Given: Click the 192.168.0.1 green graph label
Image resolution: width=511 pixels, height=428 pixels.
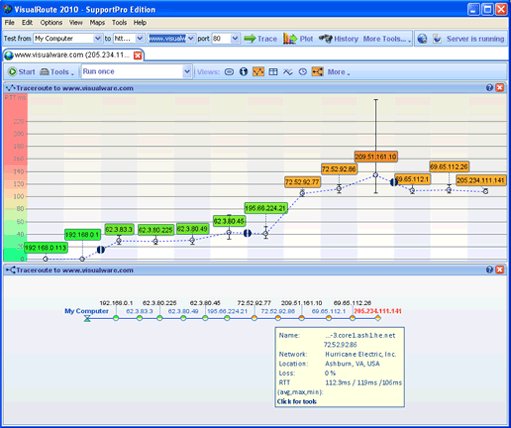Looking at the screenshot, I should pyautogui.click(x=82, y=235).
